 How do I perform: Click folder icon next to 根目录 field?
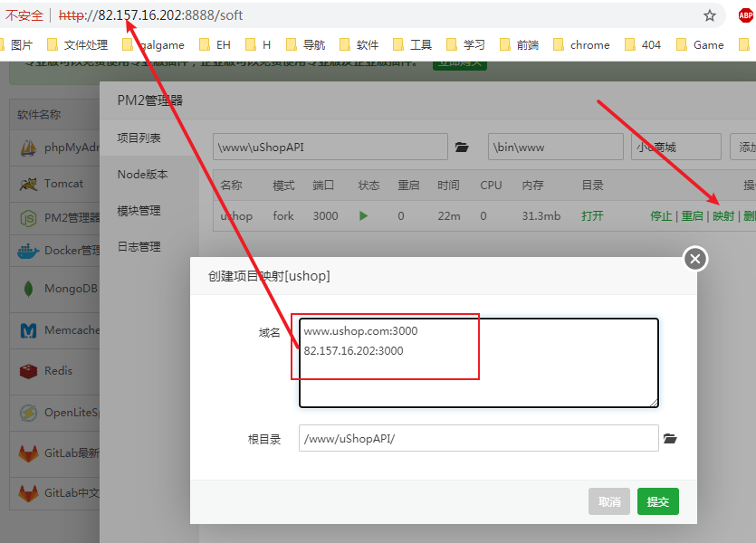point(670,439)
